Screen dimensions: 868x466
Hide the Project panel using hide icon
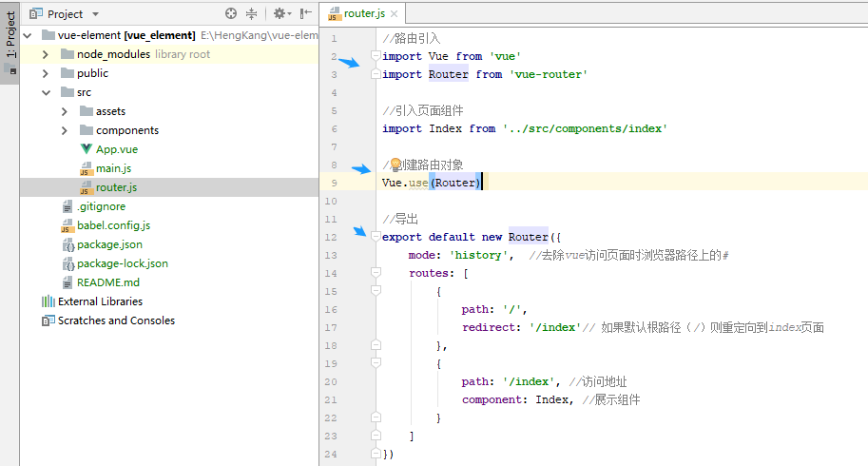coord(305,14)
